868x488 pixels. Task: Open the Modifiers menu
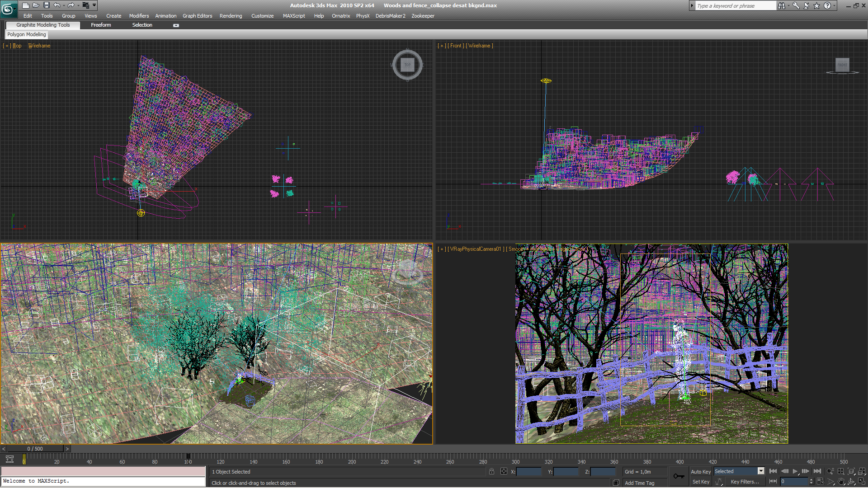[139, 16]
